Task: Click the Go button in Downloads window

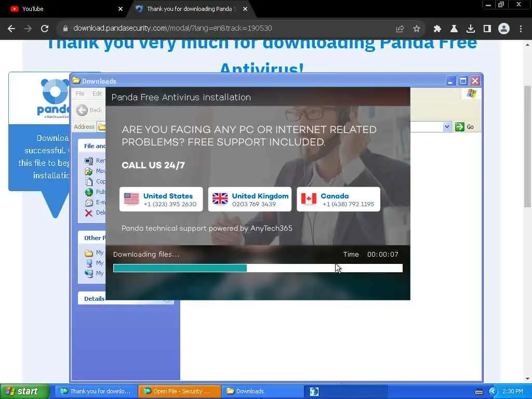Action: 465,127
